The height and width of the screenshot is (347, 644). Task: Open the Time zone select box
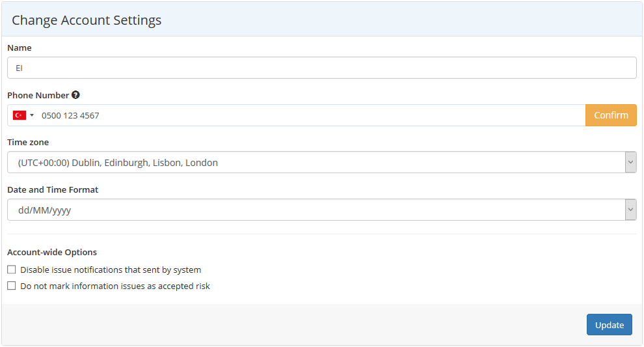315,163
